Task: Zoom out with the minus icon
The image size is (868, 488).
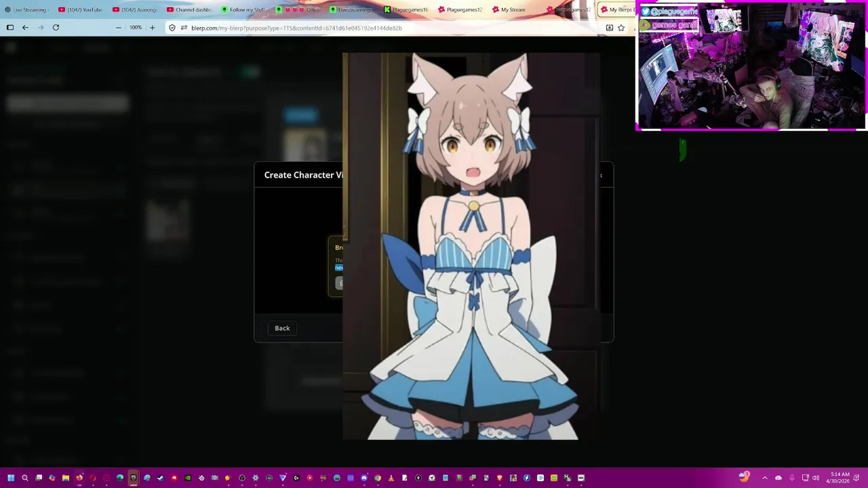Action: point(119,28)
